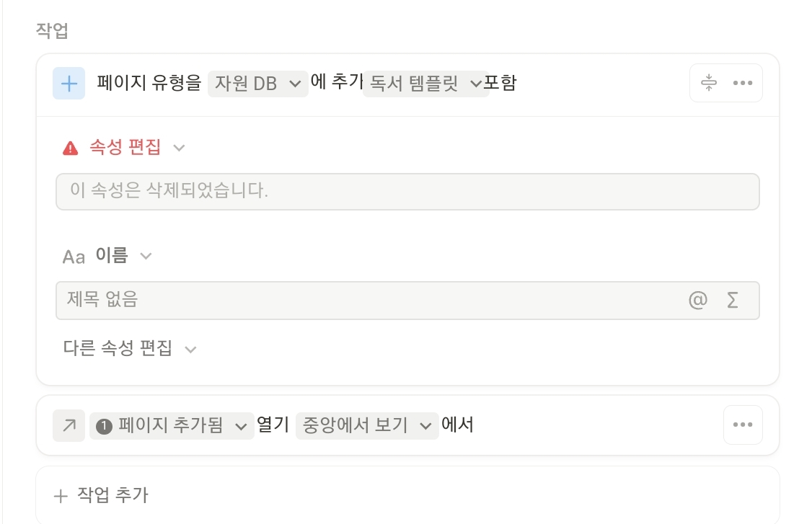Click the blue plus add-page icon
This screenshot has width=812, height=524.
(69, 84)
